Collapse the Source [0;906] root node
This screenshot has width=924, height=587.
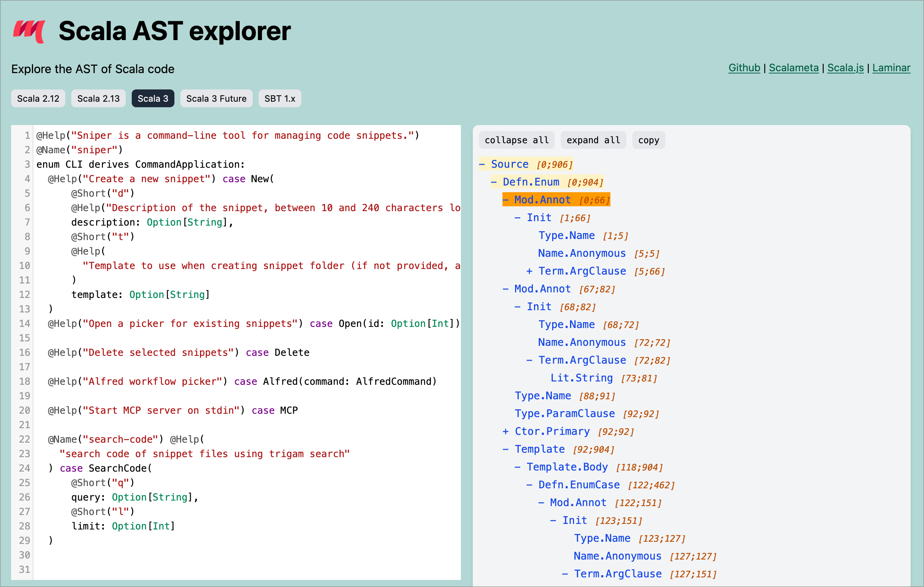coord(482,164)
